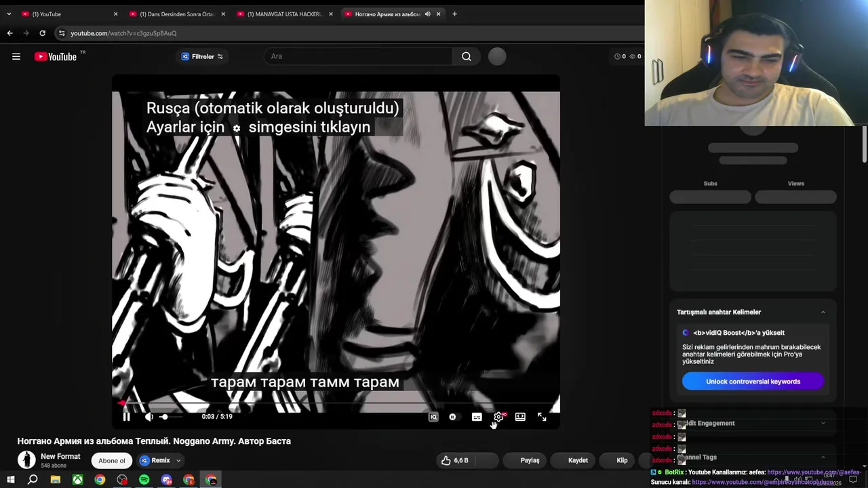The image size is (868, 488).
Task: Open New Format channel name link
Action: (x=60, y=456)
